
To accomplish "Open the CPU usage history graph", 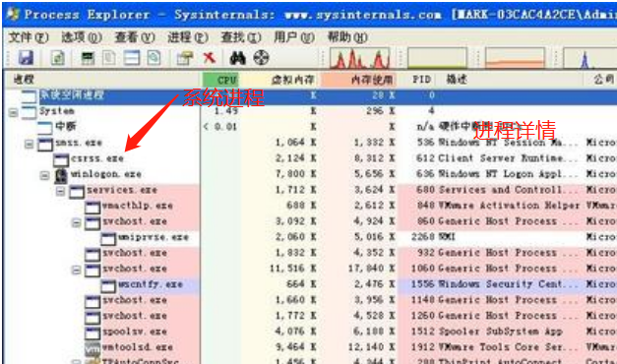I will click(359, 58).
